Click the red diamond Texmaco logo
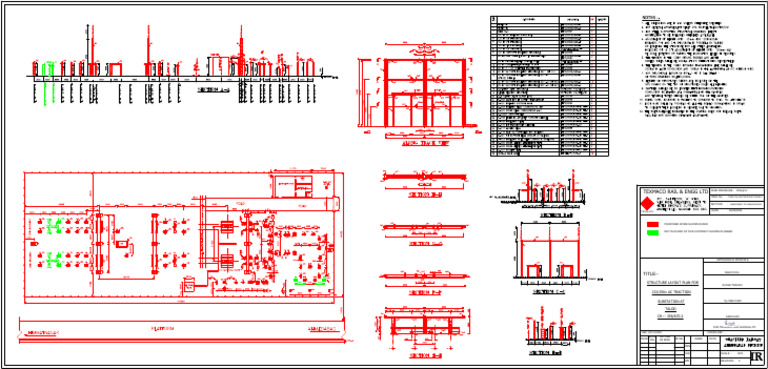768x369 pixels. coord(648,203)
